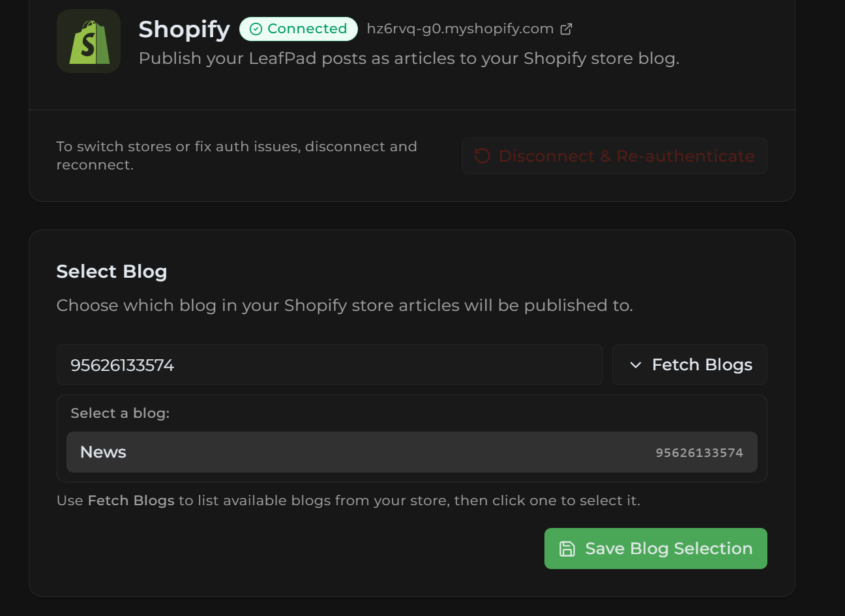Click the blog ID input field
Viewport: 845px width, 616px height.
point(330,365)
